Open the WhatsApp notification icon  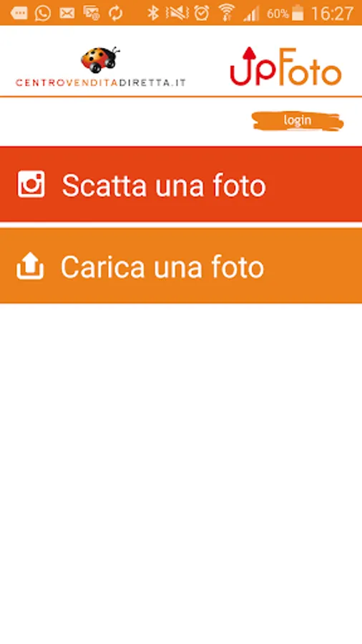point(43,13)
